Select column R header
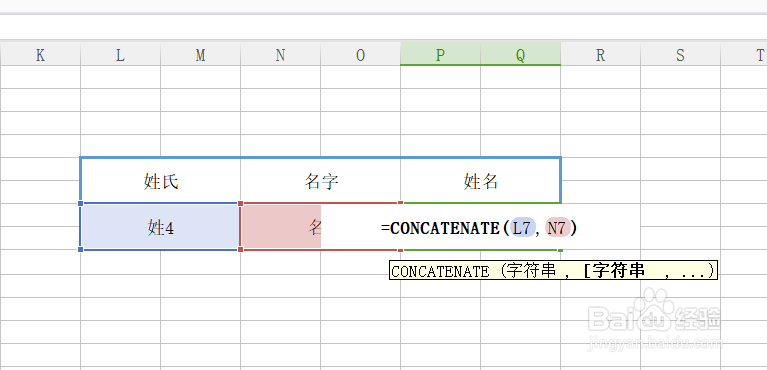This screenshot has height=370, width=767. [600, 54]
